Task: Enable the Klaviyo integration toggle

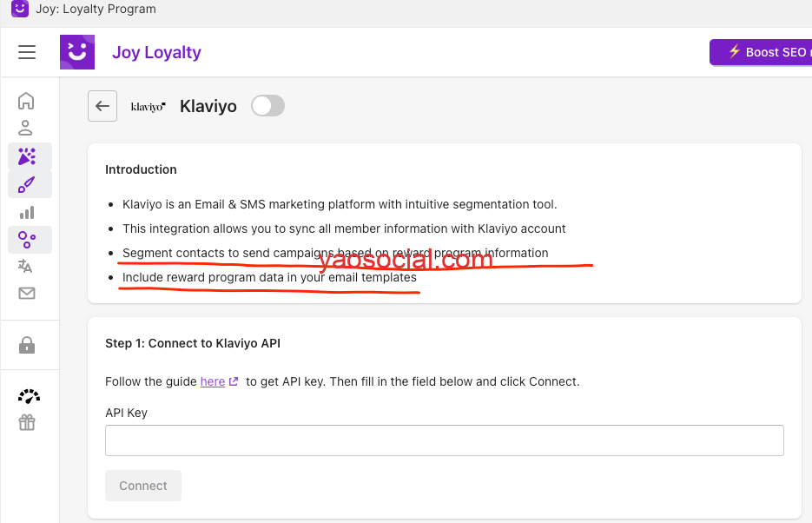Action: pos(267,106)
